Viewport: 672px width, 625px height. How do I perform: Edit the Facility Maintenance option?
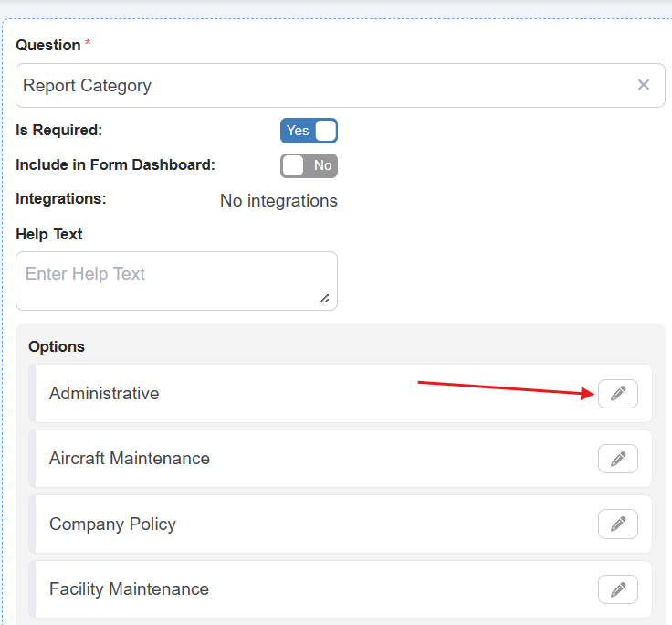click(618, 589)
